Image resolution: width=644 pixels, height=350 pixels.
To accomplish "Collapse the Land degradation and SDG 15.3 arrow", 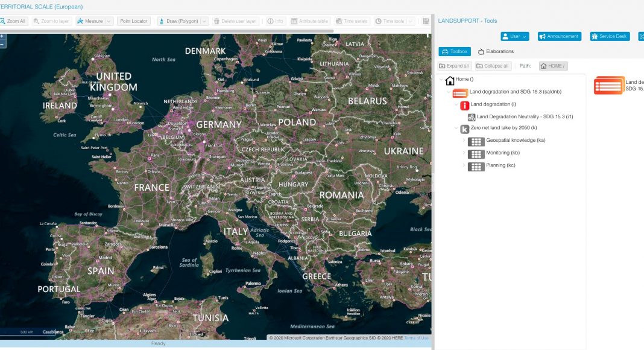I will (449, 92).
